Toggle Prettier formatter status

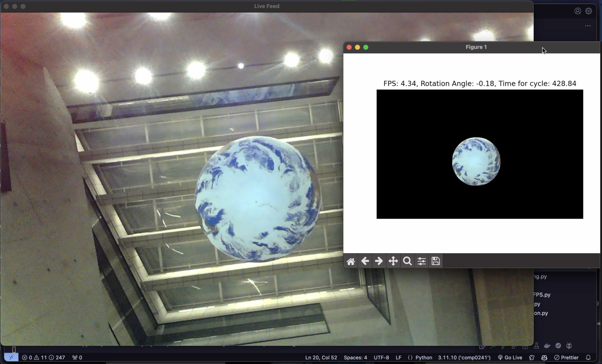(567, 358)
